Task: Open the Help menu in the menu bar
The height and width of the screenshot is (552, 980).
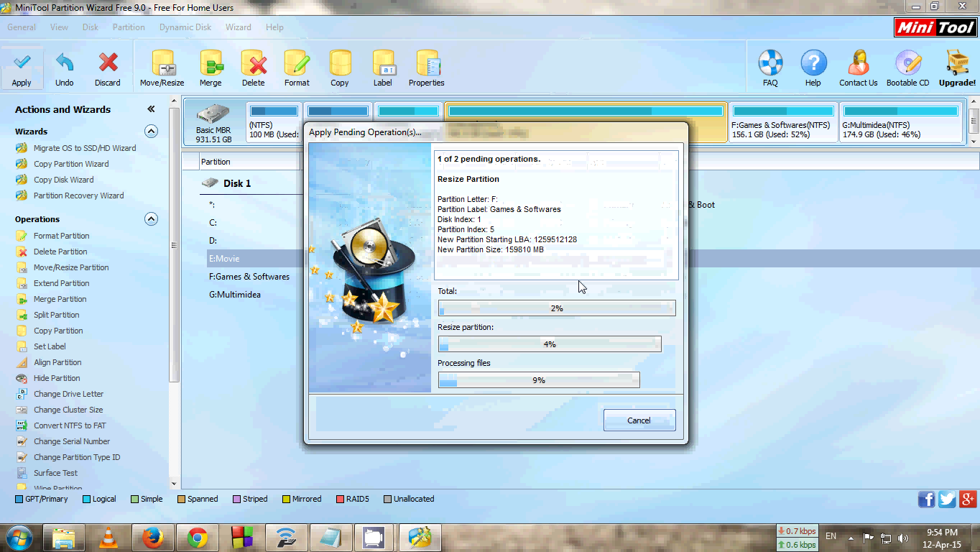Action: point(275,27)
